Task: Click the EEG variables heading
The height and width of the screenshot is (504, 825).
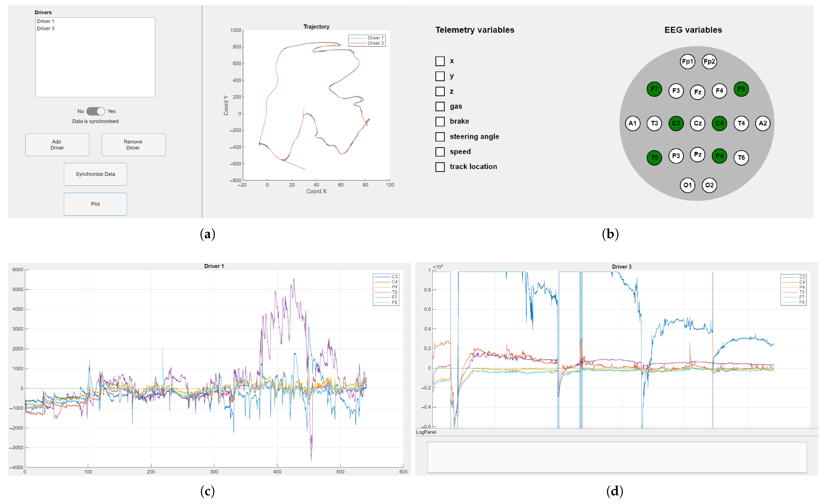Action: [693, 30]
